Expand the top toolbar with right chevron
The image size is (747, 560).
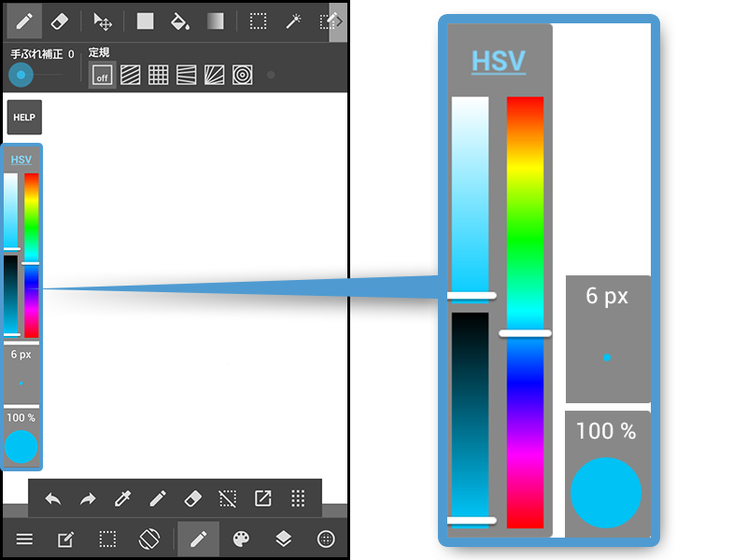[338, 21]
